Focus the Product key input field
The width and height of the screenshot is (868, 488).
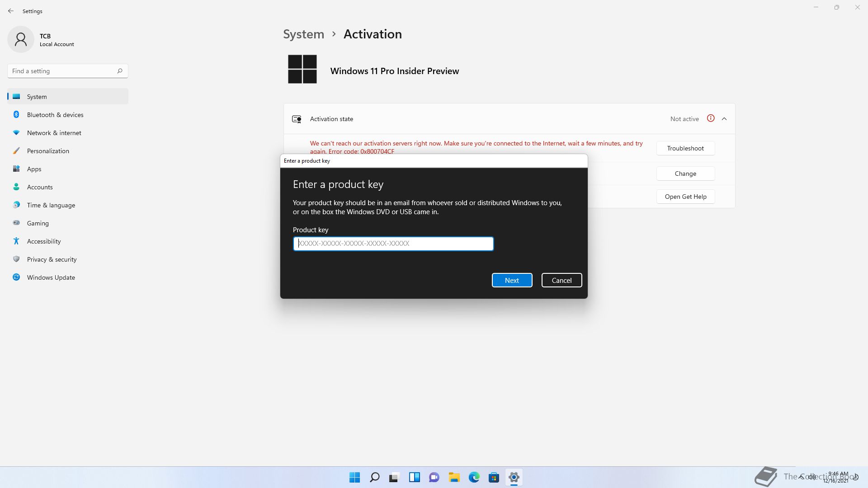click(x=393, y=244)
